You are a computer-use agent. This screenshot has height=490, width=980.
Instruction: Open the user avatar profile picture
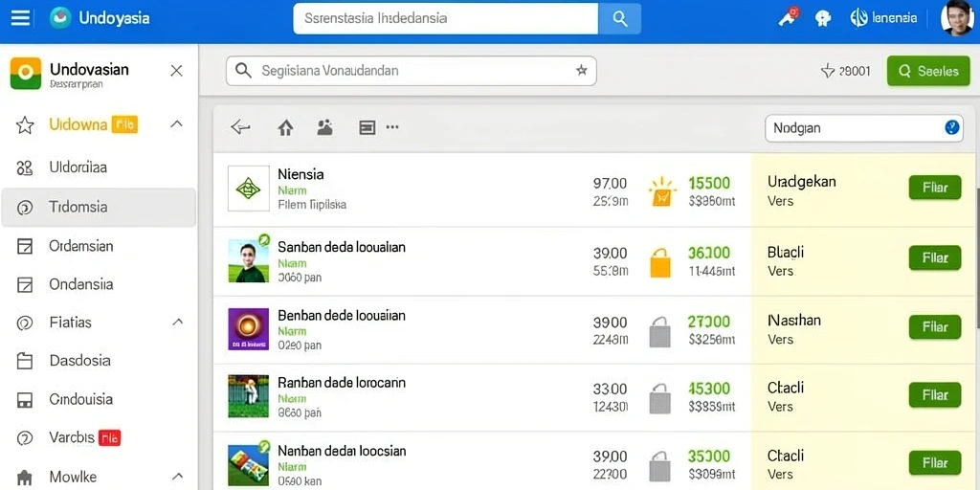pos(957,17)
